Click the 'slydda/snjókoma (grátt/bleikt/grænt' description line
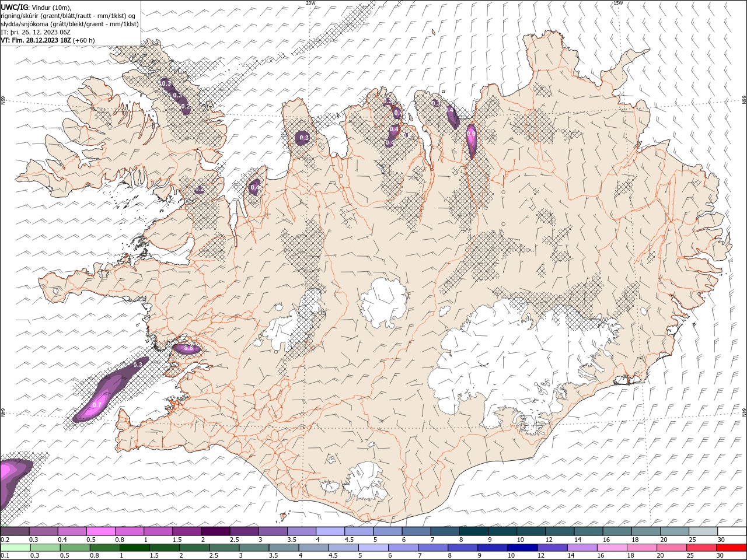 pyautogui.click(x=69, y=24)
